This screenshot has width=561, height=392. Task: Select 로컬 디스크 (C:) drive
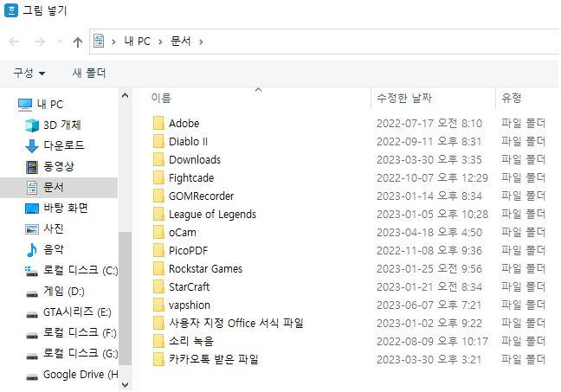pyautogui.click(x=71, y=270)
